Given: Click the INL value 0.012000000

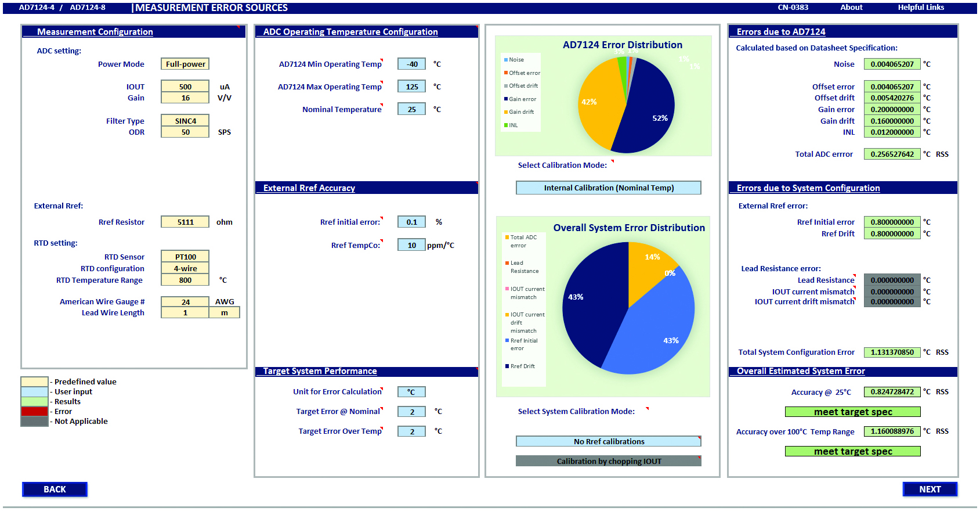Looking at the screenshot, I should 892,132.
